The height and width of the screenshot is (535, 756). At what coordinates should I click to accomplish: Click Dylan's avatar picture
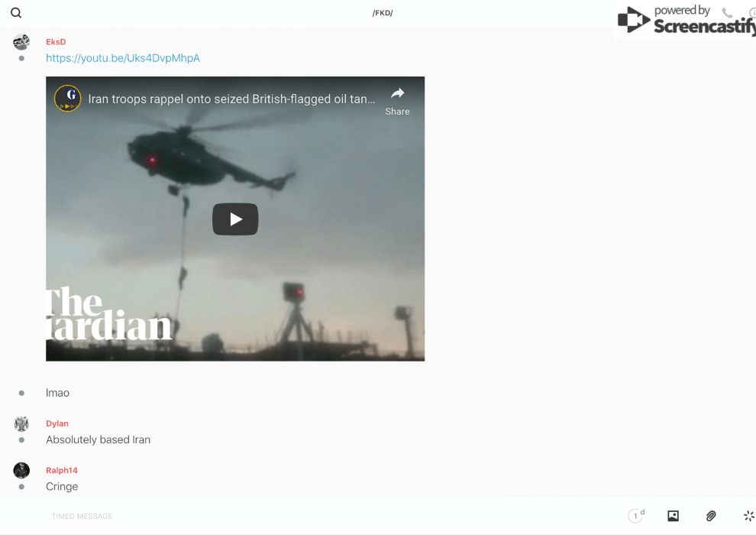coord(21,423)
